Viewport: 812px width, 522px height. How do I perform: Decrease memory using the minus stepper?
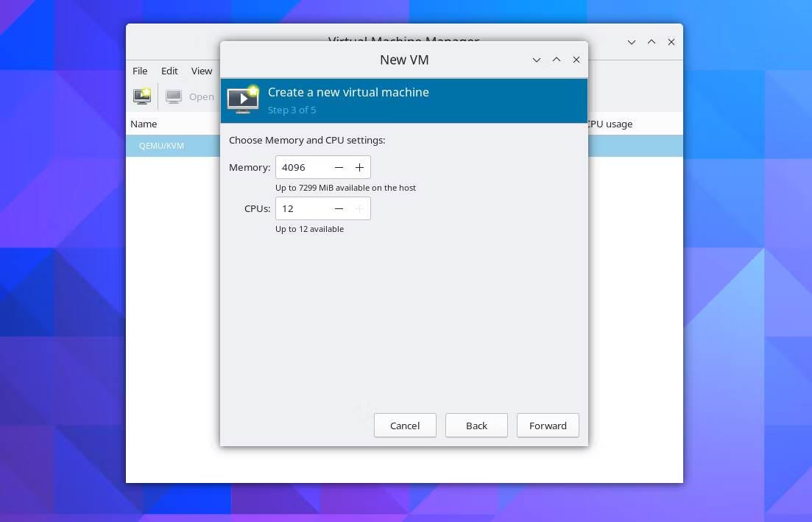click(339, 167)
